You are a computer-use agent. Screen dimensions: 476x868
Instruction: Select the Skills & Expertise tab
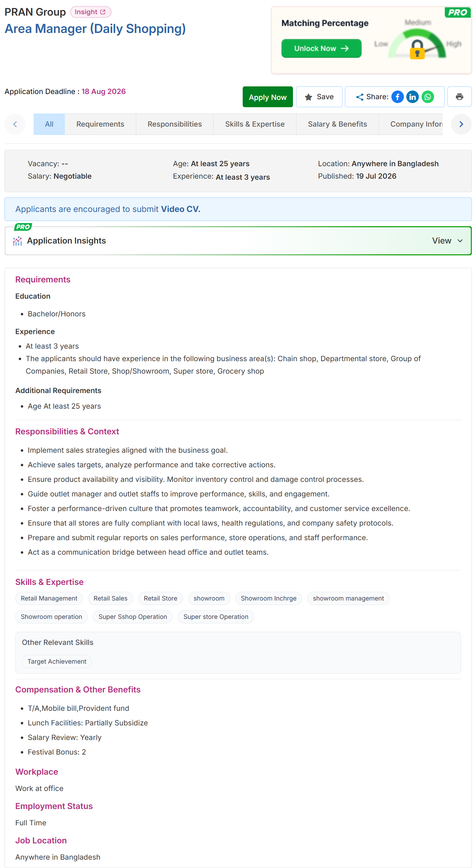tap(255, 124)
